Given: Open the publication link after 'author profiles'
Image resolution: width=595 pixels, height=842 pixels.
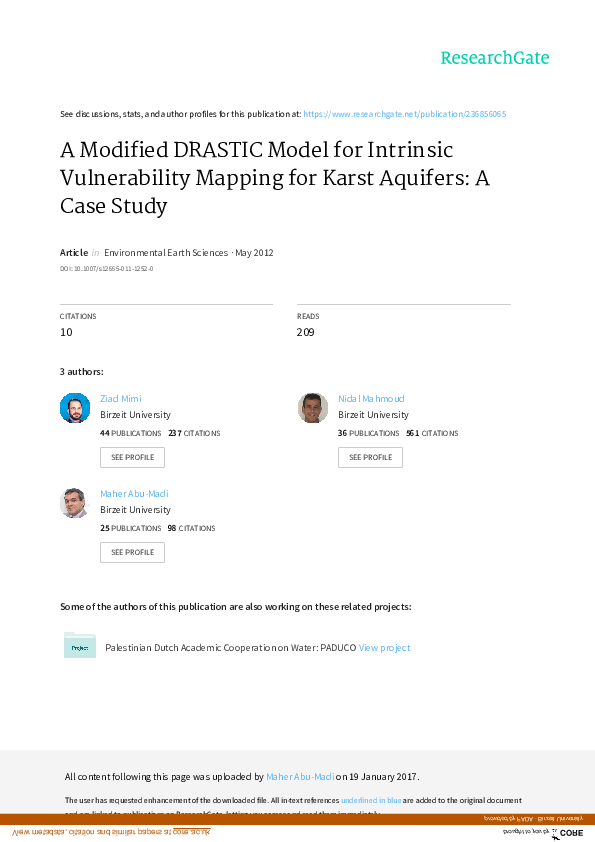Looking at the screenshot, I should [x=404, y=113].
